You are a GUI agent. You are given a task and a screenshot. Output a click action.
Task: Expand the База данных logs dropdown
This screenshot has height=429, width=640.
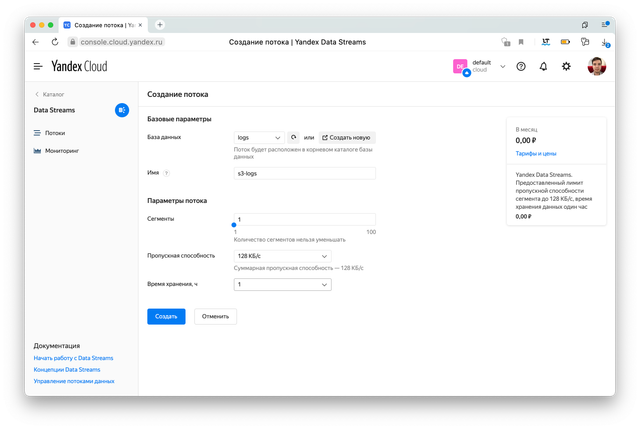coord(259,137)
